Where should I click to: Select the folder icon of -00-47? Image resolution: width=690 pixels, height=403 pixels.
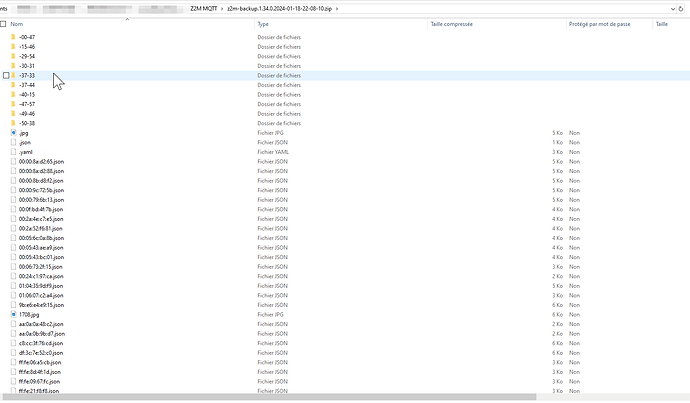[x=13, y=37]
